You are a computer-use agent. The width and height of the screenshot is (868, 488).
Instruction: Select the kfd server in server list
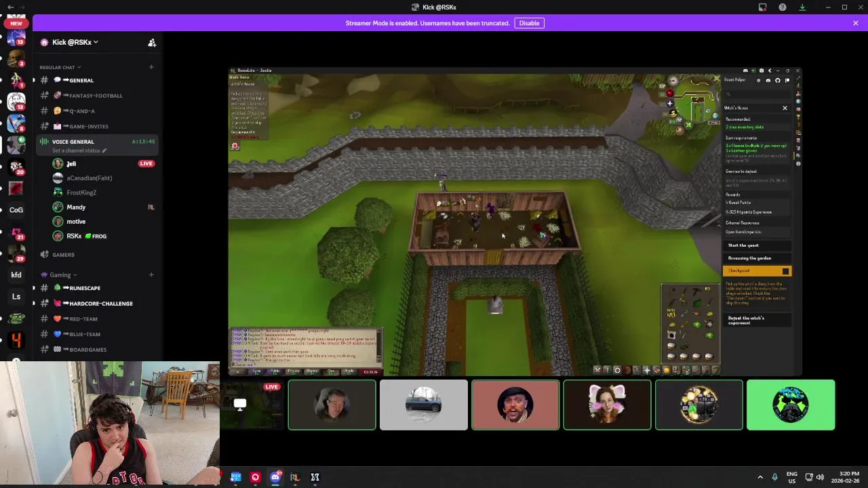[16, 275]
